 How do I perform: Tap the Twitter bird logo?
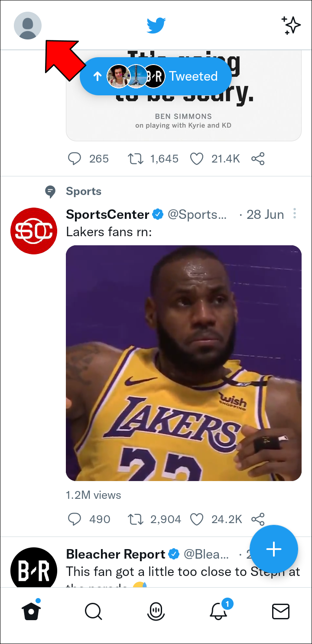tap(156, 26)
